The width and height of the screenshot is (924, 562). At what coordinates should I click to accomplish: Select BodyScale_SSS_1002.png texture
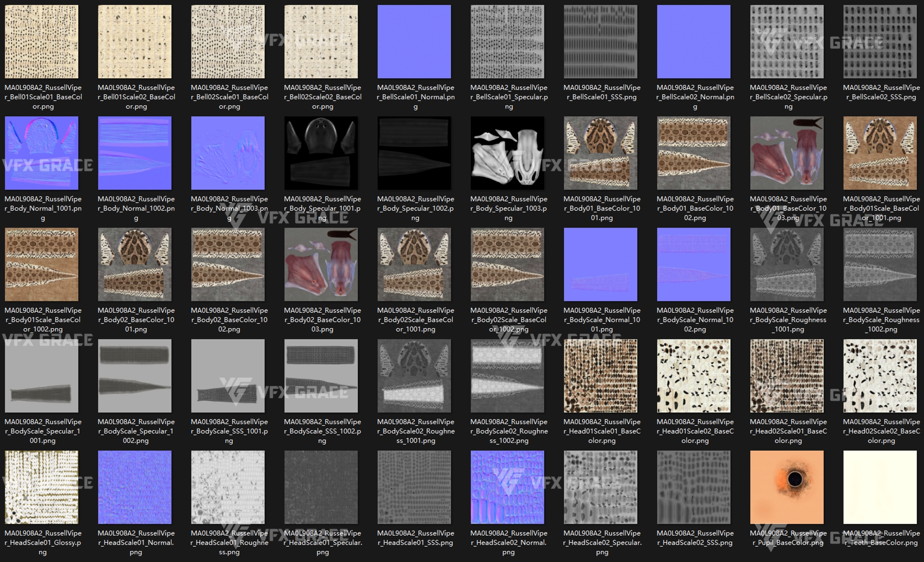coord(321,376)
